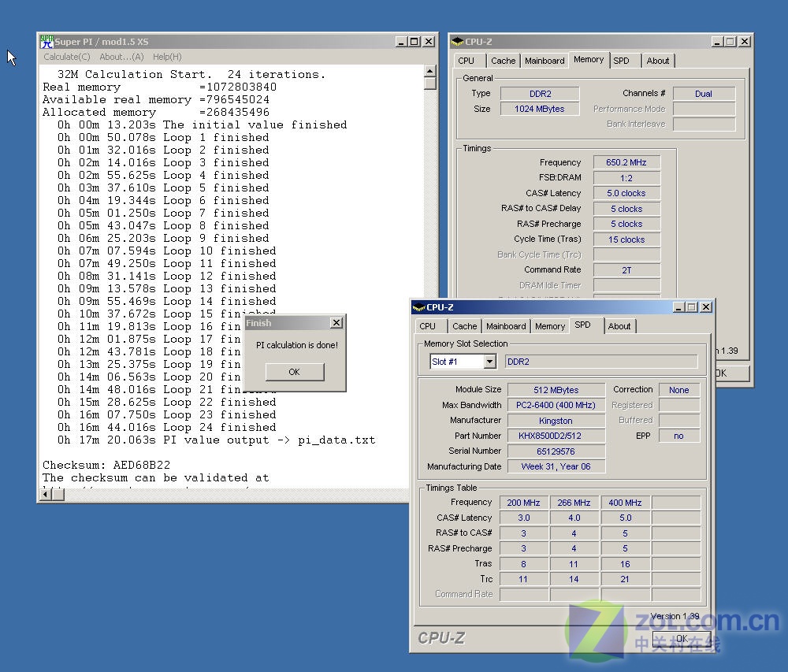
Task: Maximize the Super PI window
Action: (x=414, y=42)
